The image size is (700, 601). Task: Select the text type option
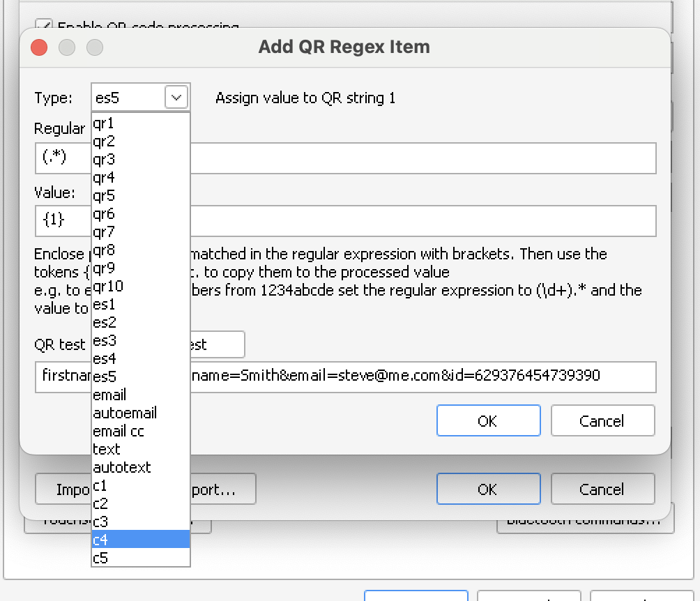tap(106, 450)
